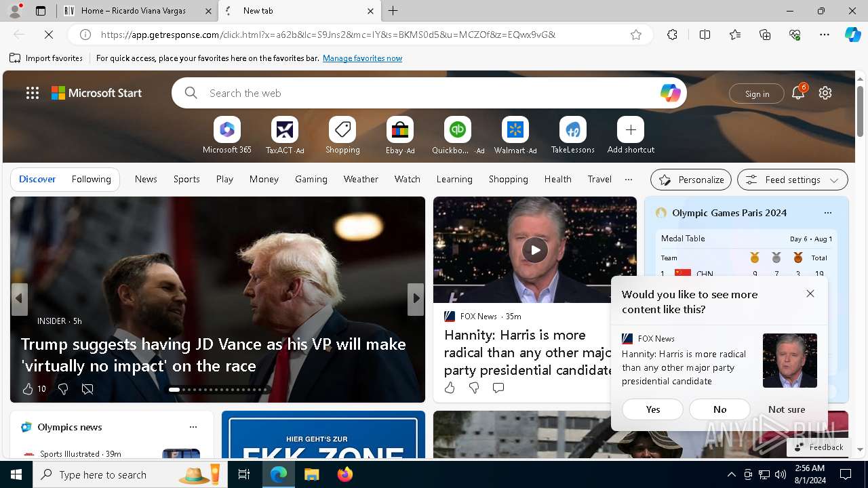Open File Explorer from the taskbar
Screen dimensions: 868x488
coord(311,474)
